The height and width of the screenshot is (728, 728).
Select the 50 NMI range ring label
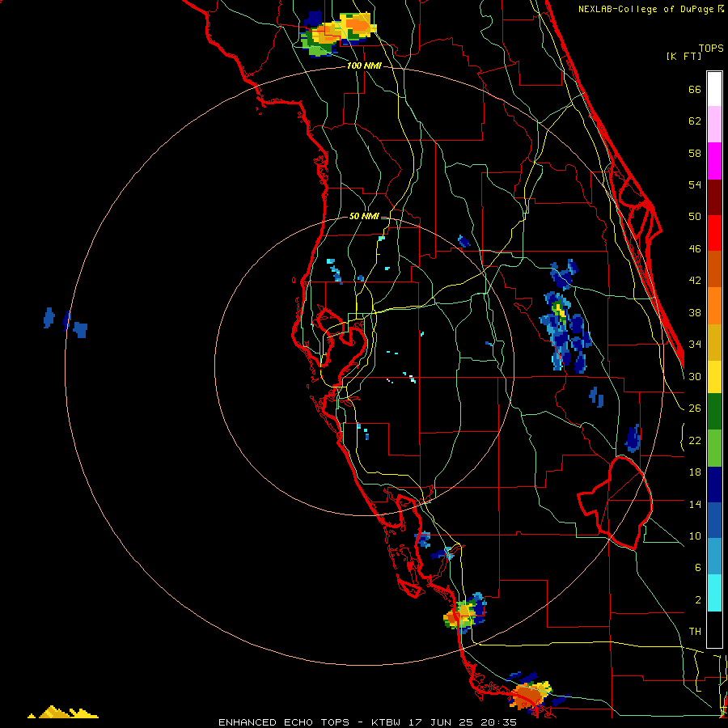click(x=364, y=216)
